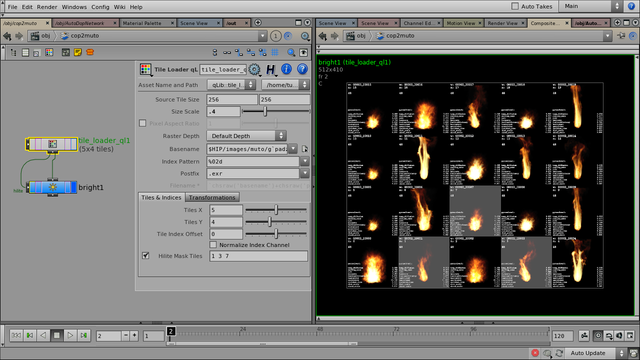Adjust the Tile Index Offset slider
The height and width of the screenshot is (360, 640).
pyautogui.click(x=276, y=234)
